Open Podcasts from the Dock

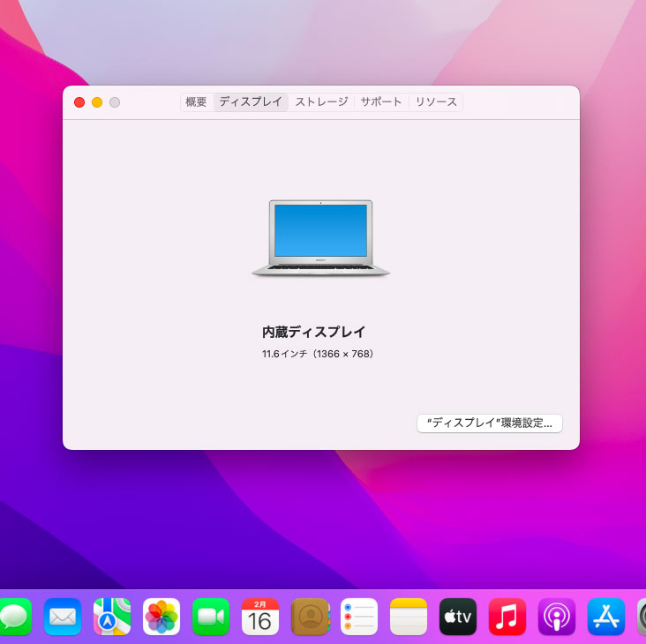coord(557,617)
